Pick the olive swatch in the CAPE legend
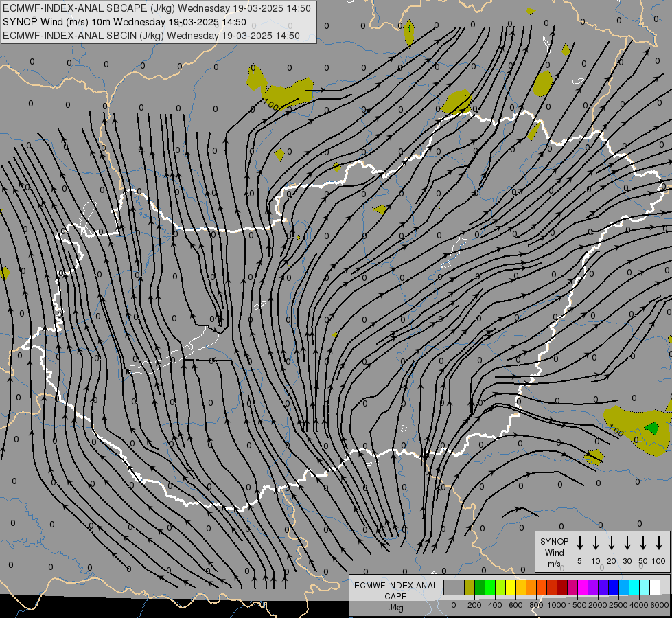The image size is (672, 618). point(470,587)
